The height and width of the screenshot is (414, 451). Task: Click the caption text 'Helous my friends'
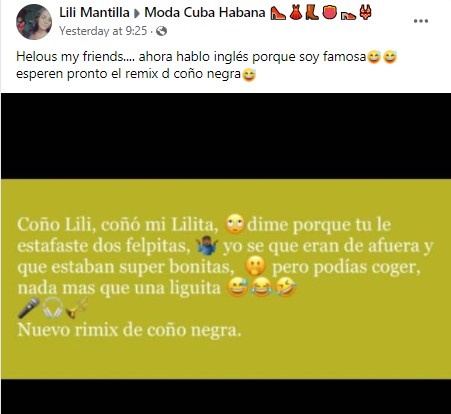(70, 57)
